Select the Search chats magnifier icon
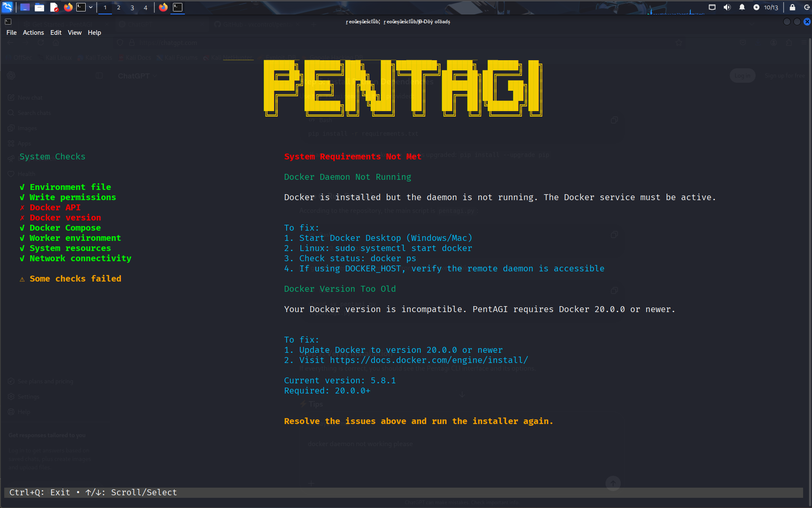812x508 pixels. [x=11, y=112]
